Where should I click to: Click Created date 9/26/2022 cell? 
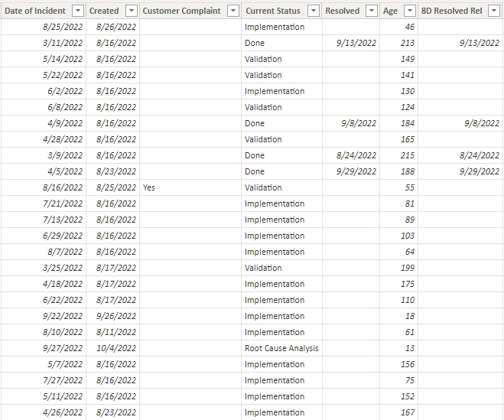[113, 316]
